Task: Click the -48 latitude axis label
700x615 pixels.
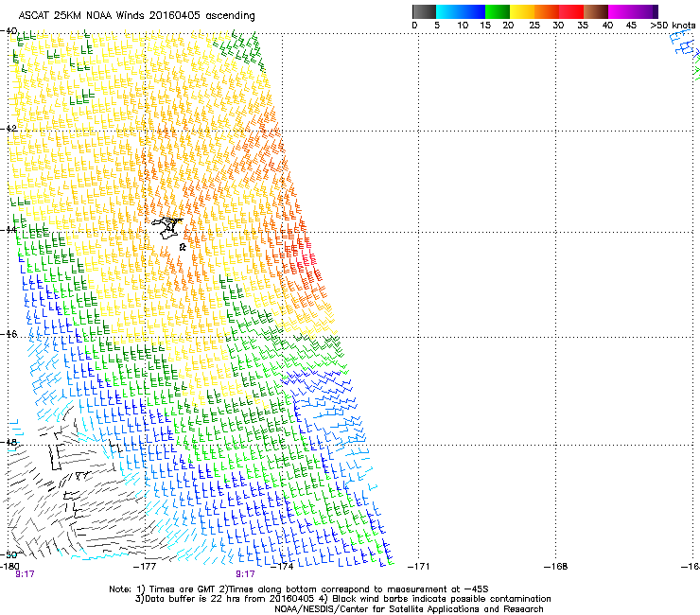Action: [x=9, y=442]
